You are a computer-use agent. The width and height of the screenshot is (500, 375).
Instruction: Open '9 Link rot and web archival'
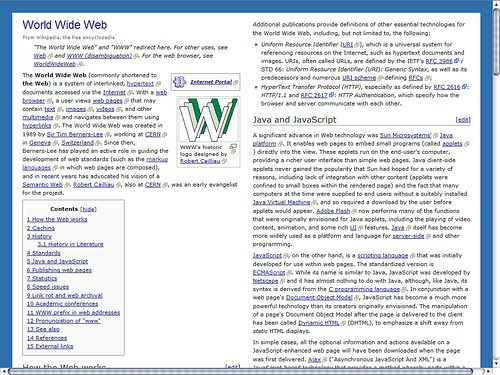[x=65, y=296]
